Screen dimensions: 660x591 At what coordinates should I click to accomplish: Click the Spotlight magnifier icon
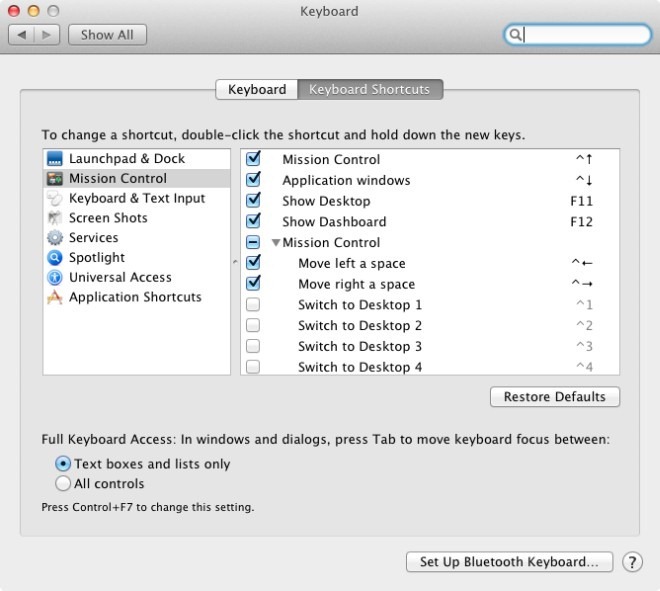pyautogui.click(x=55, y=258)
